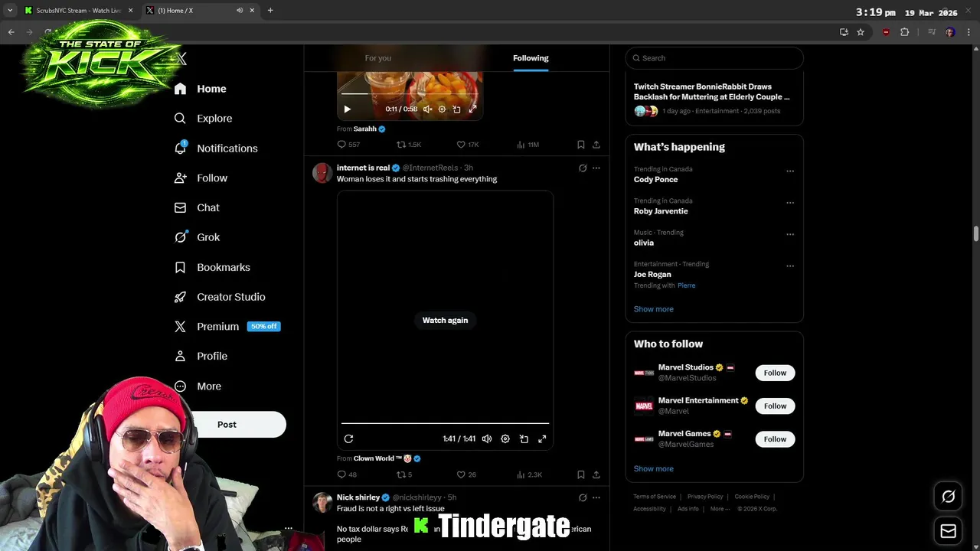Follow Marvel Entertainment
980x551 pixels.
[x=775, y=406]
